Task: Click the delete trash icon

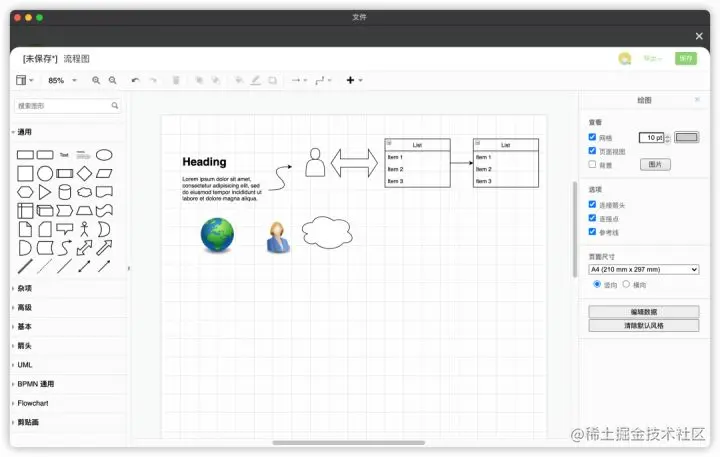Action: pyautogui.click(x=176, y=80)
